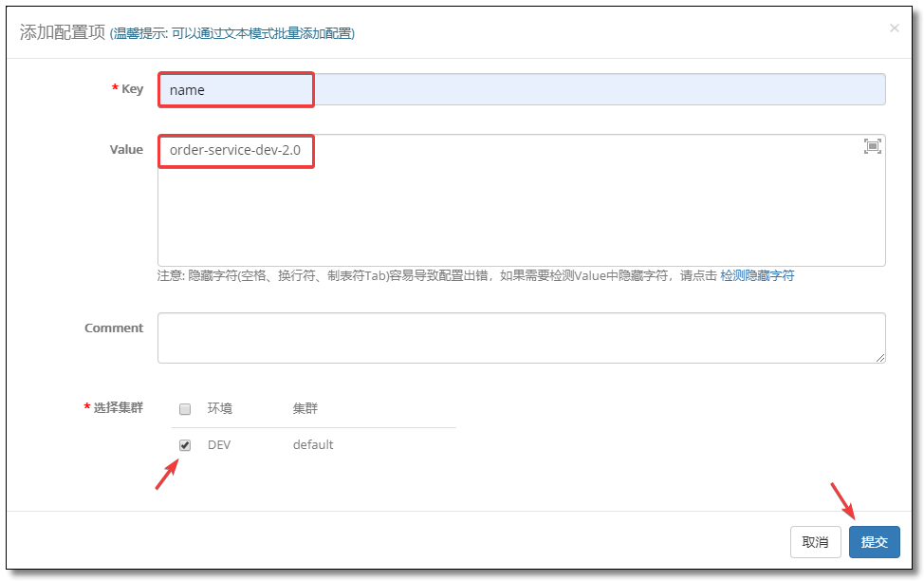
Task: Click the 环境 column header
Action: coord(220,408)
